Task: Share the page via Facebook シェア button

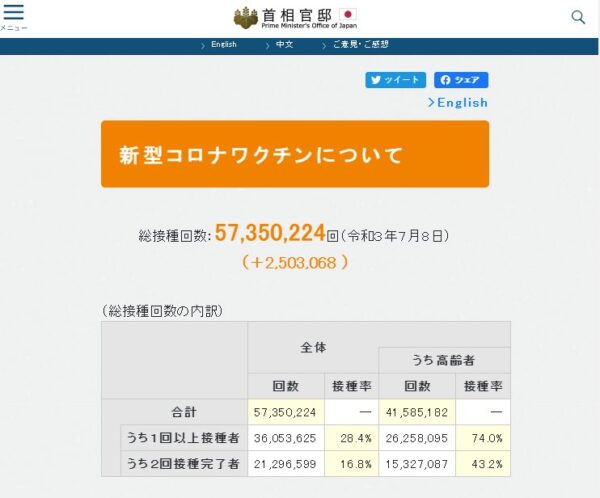Action: pos(461,80)
